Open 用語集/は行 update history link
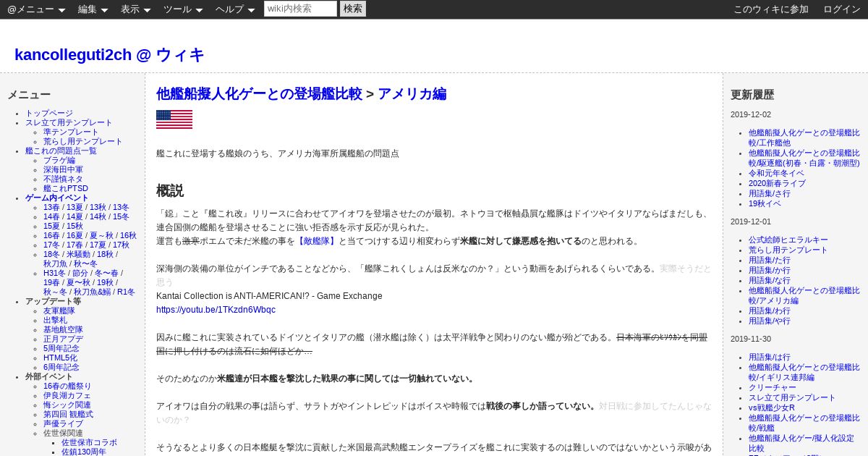The height and width of the screenshot is (456, 868). (770, 358)
